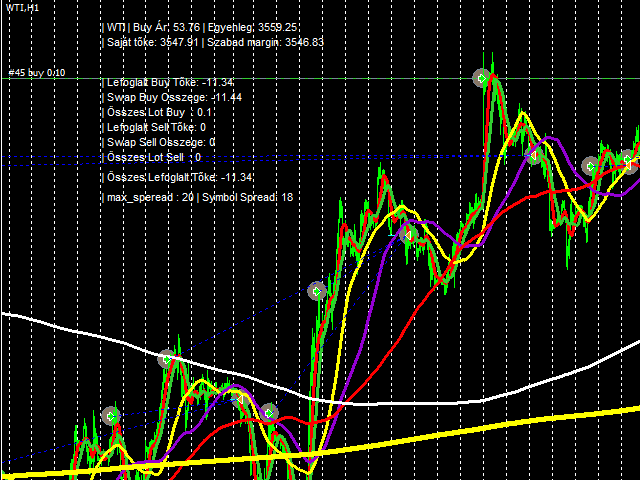The height and width of the screenshot is (480, 640).
Task: Click the orange exit arrow under the purple line's first hump
Action: (x=241, y=398)
